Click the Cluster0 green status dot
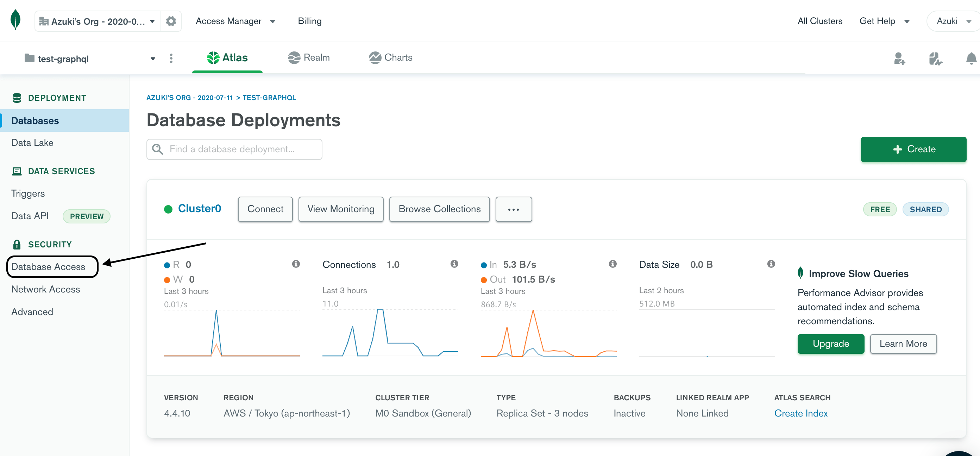980x456 pixels. (x=168, y=209)
